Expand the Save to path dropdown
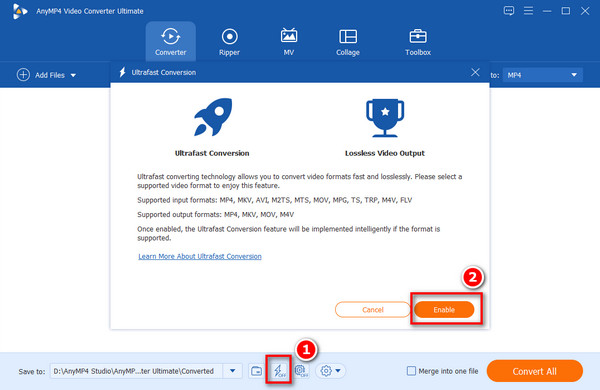Screen dimensions: 600x390 233,371
